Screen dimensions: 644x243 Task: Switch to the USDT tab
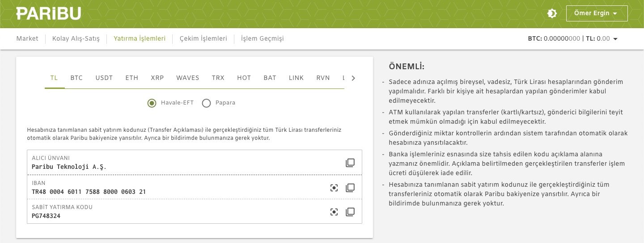coord(104,78)
